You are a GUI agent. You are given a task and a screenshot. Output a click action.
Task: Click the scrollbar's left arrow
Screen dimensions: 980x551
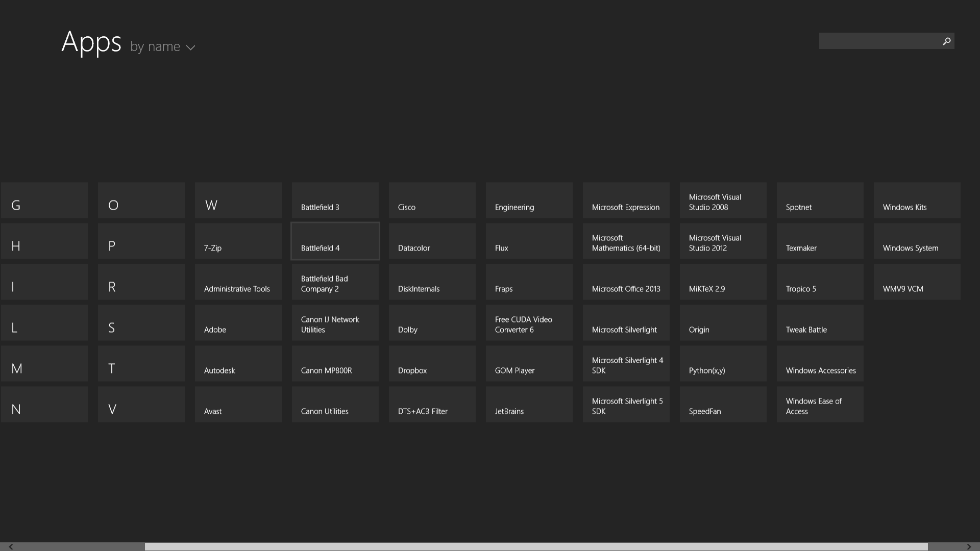tap(11, 546)
